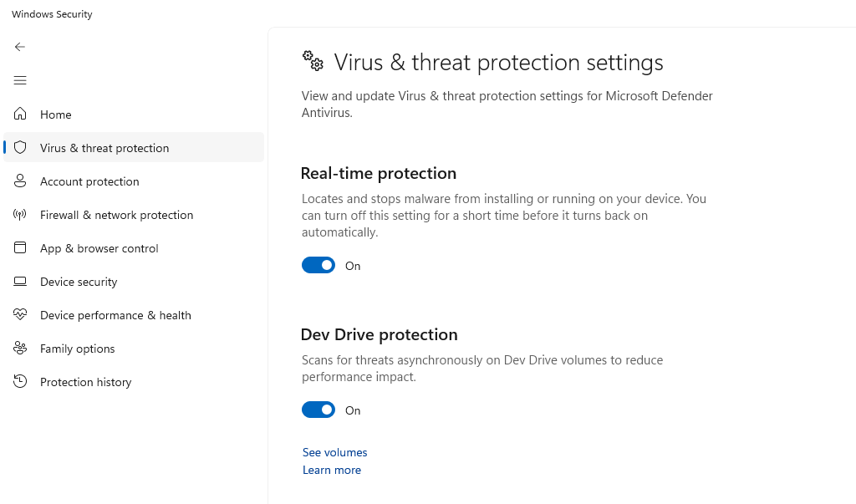
Task: Click the Device performance heart icon
Action: click(x=20, y=315)
